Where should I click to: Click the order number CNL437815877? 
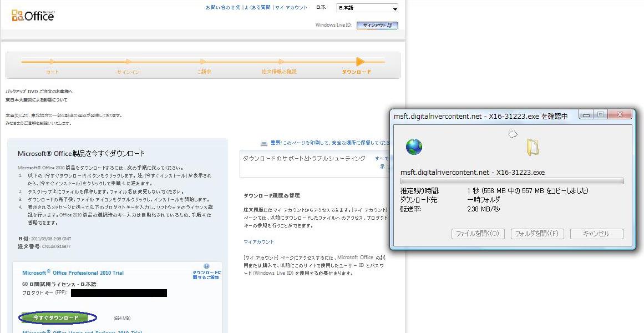click(x=56, y=246)
